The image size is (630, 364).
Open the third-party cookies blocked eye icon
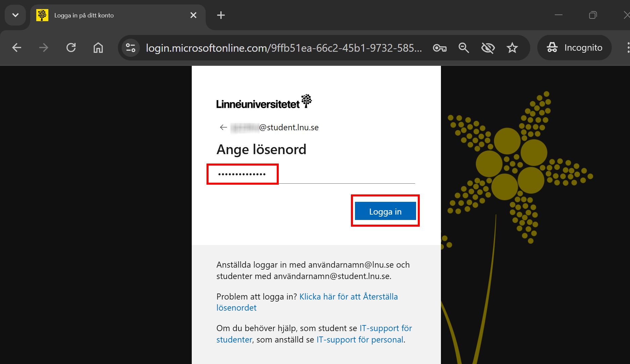coord(488,48)
